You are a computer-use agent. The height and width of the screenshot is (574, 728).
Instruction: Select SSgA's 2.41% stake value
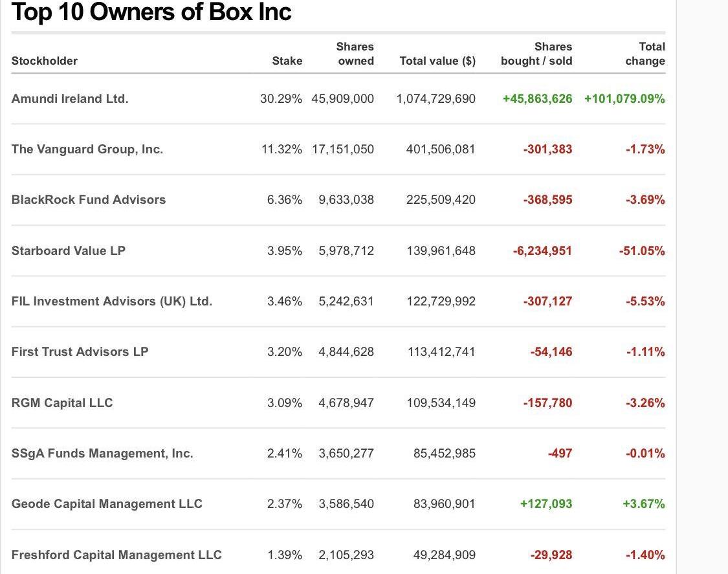(285, 453)
